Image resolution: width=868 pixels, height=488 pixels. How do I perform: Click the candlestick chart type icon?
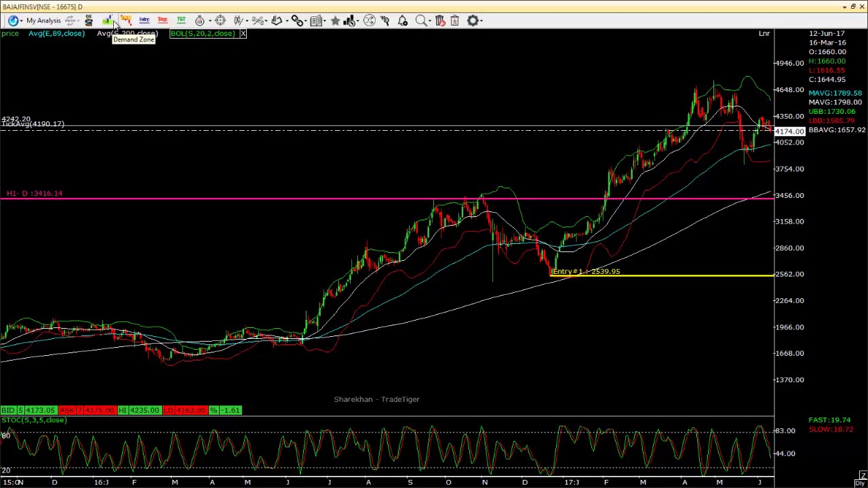(238, 20)
